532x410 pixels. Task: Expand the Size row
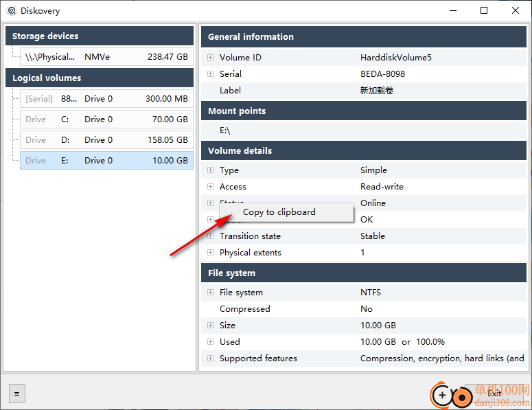210,325
